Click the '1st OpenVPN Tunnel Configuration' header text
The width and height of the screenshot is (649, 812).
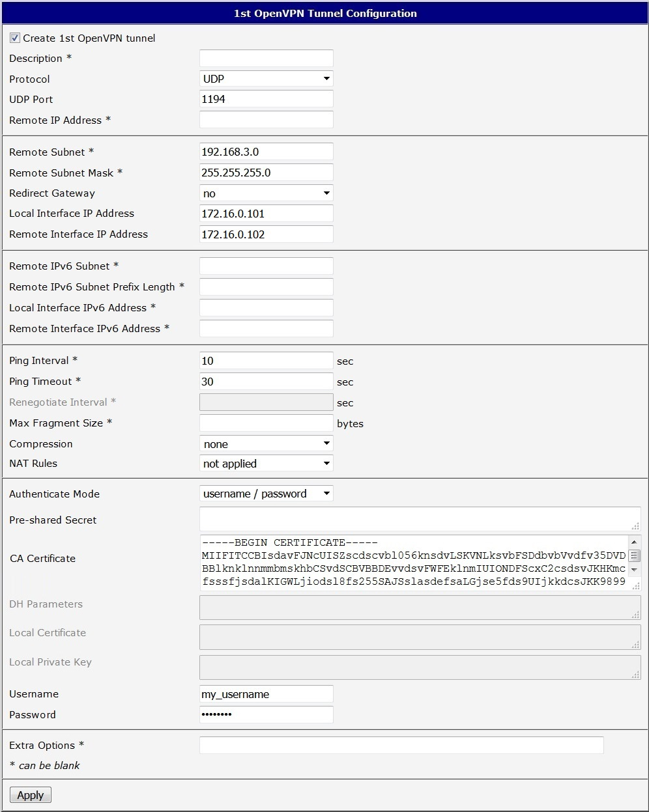325,13
